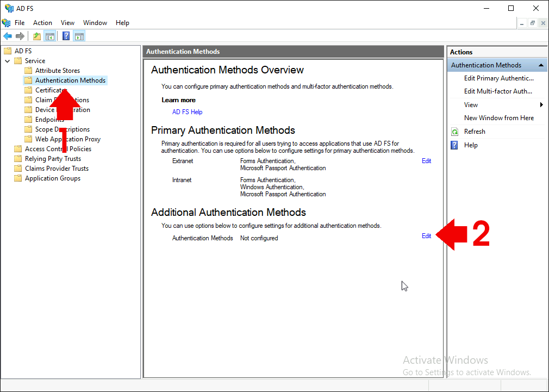Screen dimensions: 549x392
Task: Click the Back arrow toolbar icon
Action: [8, 36]
